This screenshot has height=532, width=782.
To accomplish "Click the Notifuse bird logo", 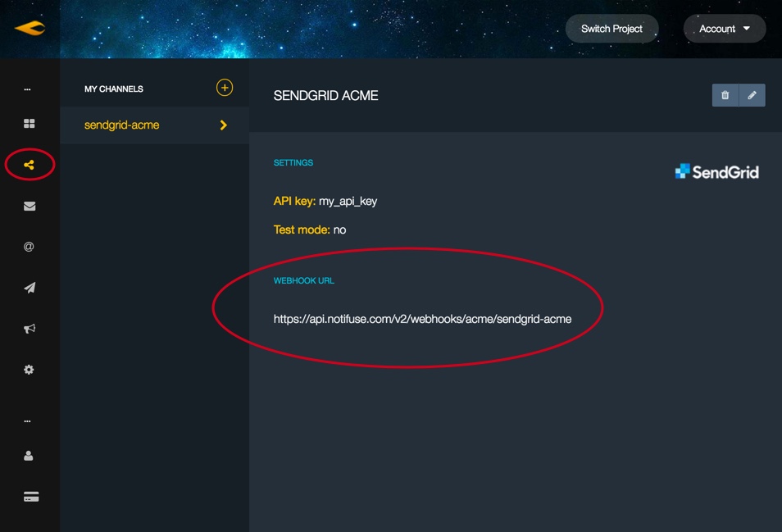I will click(x=30, y=28).
